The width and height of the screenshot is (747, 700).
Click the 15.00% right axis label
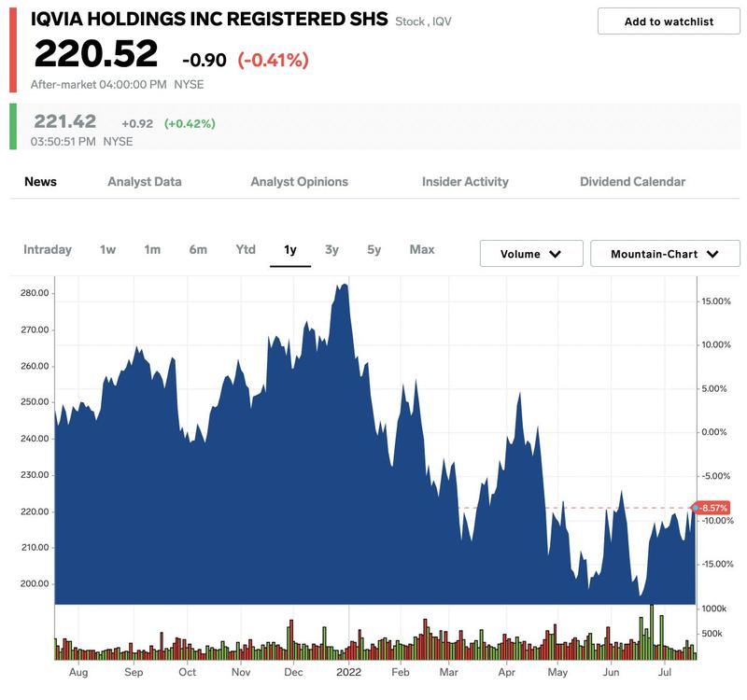(x=716, y=301)
